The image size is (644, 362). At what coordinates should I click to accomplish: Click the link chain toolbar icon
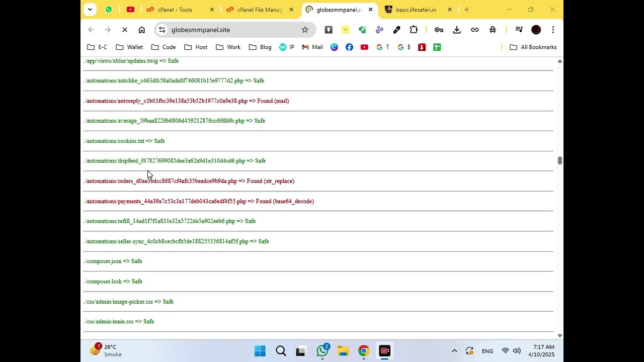pyautogui.click(x=474, y=30)
